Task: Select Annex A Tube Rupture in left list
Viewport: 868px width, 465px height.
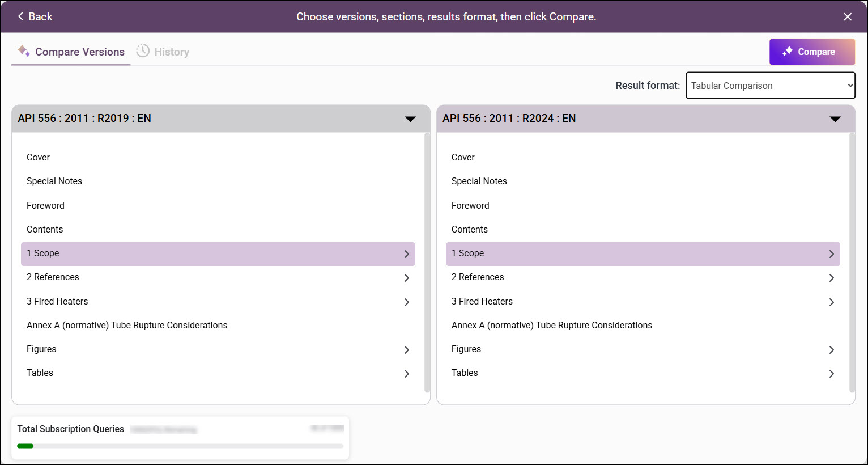Action: click(x=127, y=325)
